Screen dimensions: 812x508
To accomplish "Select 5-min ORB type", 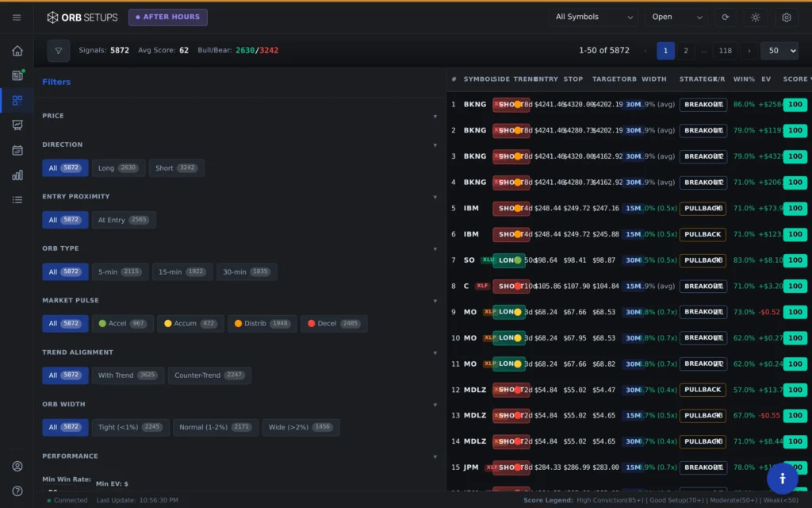I will 120,271.
